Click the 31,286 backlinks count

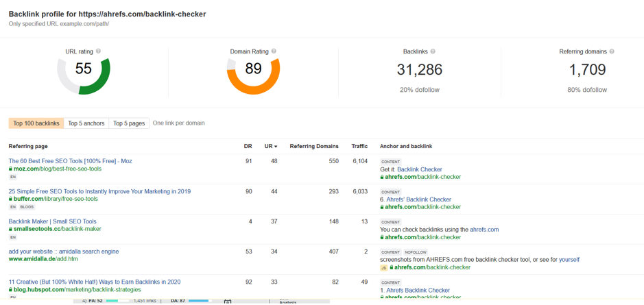click(x=419, y=70)
